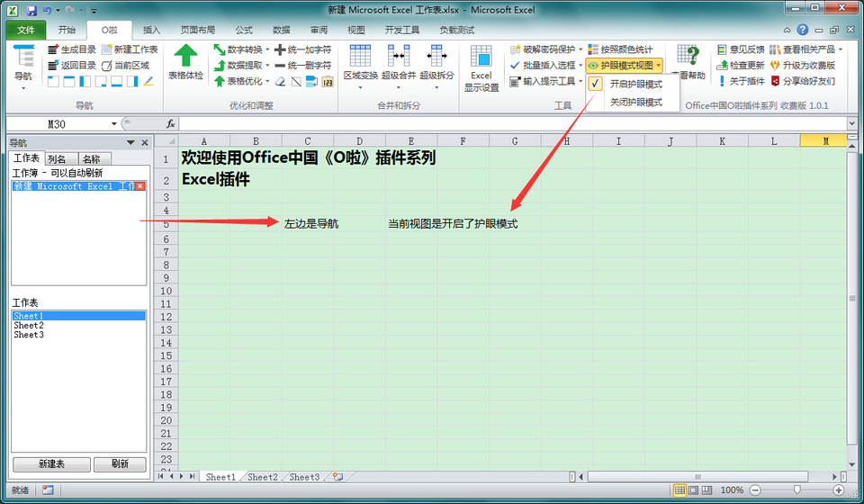The width and height of the screenshot is (864, 504).
Task: Click 检查更新 update icon
Action: pos(722,66)
